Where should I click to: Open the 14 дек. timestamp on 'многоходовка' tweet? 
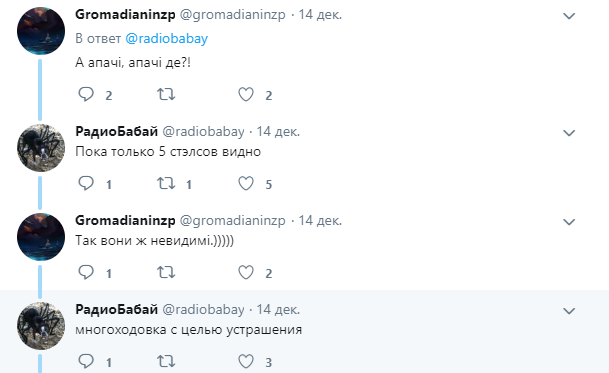pos(278,309)
